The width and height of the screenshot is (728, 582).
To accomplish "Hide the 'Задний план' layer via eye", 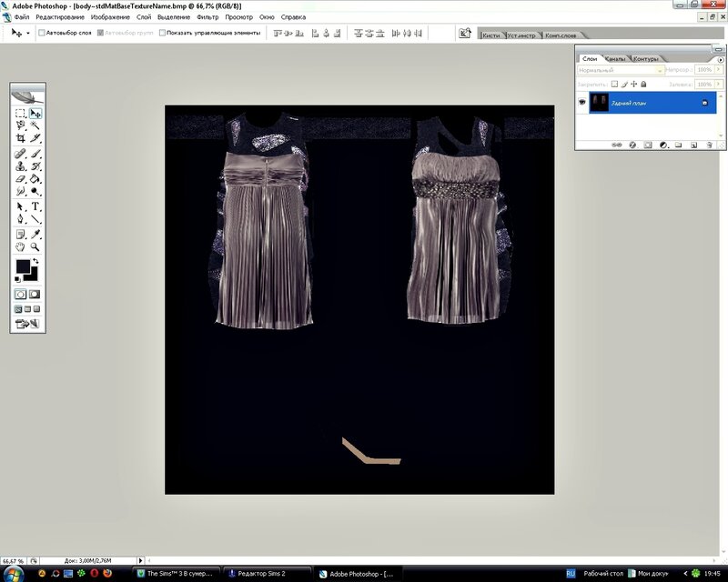I will pyautogui.click(x=582, y=103).
